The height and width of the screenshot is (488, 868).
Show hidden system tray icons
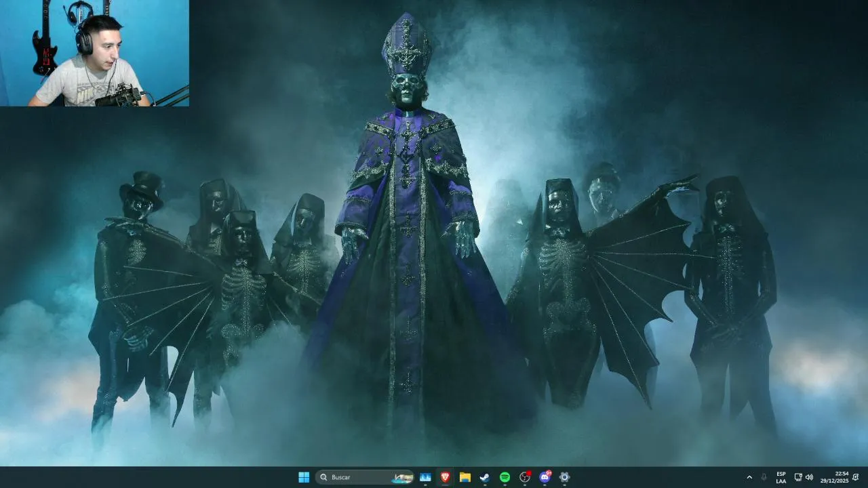[749, 477]
